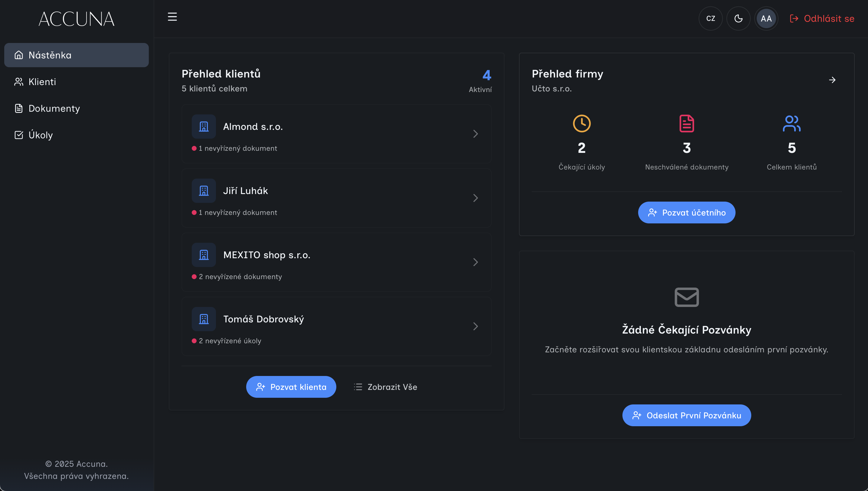Click Přehled firmy arrow icon
This screenshot has width=868, height=491.
click(832, 80)
